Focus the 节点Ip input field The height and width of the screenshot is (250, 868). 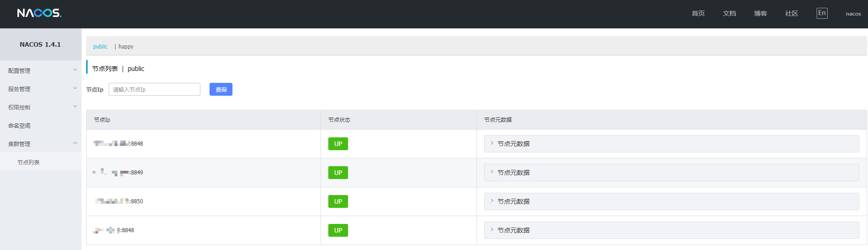[x=155, y=89]
